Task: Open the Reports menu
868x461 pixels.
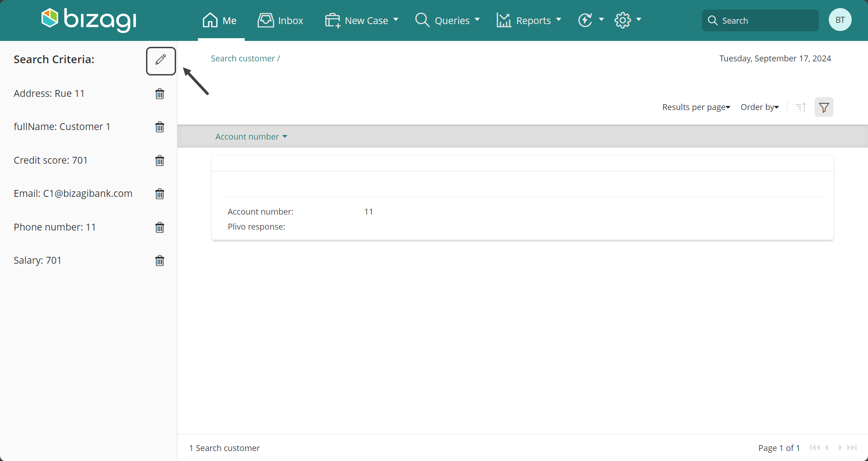Action: tap(529, 20)
